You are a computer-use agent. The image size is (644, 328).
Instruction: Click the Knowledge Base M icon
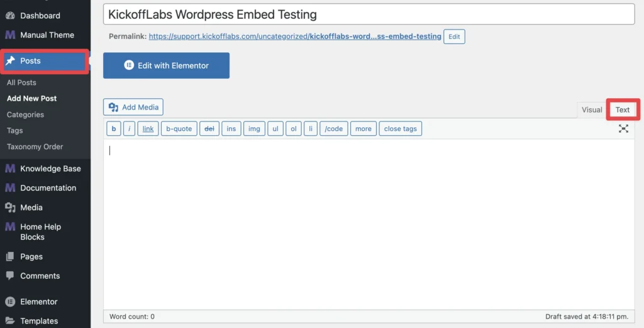(10, 169)
